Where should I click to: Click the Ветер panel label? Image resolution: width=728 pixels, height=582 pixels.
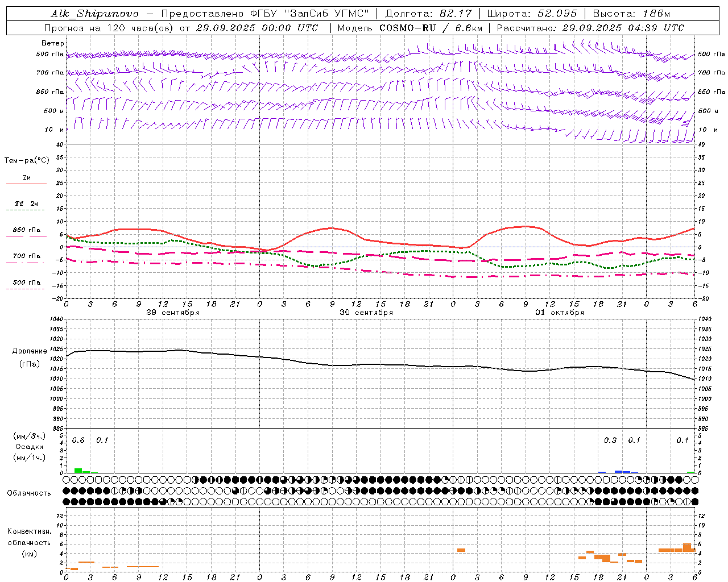pyautogui.click(x=53, y=43)
